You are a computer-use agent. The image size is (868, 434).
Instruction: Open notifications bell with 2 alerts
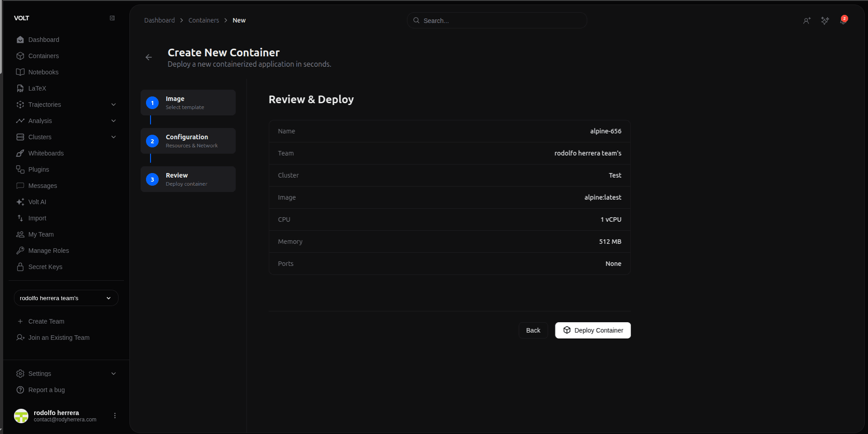click(843, 21)
